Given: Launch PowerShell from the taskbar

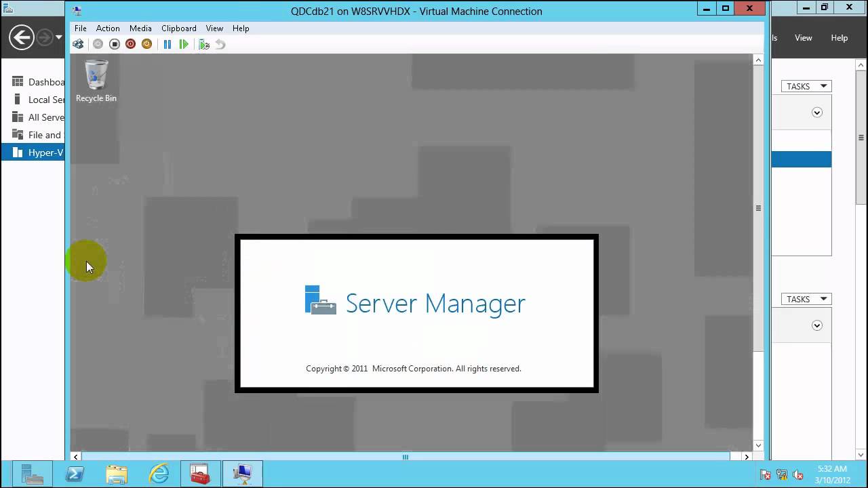Looking at the screenshot, I should [x=75, y=474].
